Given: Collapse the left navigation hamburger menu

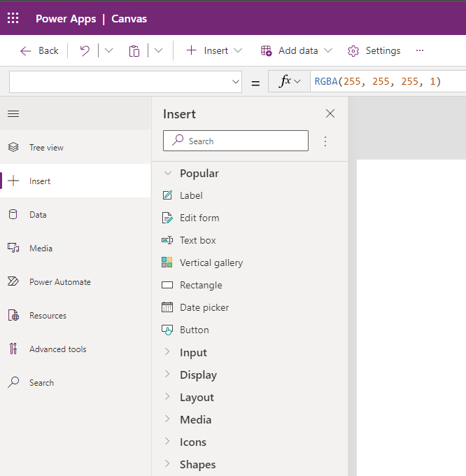Looking at the screenshot, I should tap(13, 113).
